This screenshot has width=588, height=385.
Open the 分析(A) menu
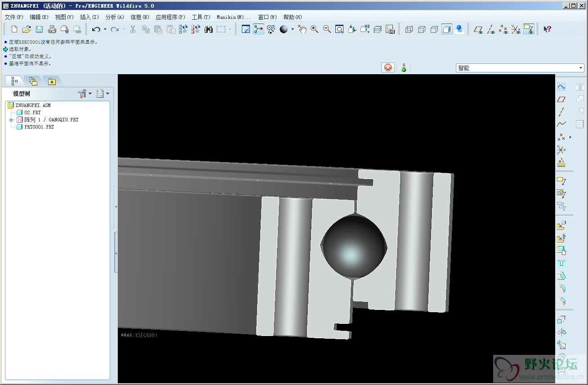115,17
